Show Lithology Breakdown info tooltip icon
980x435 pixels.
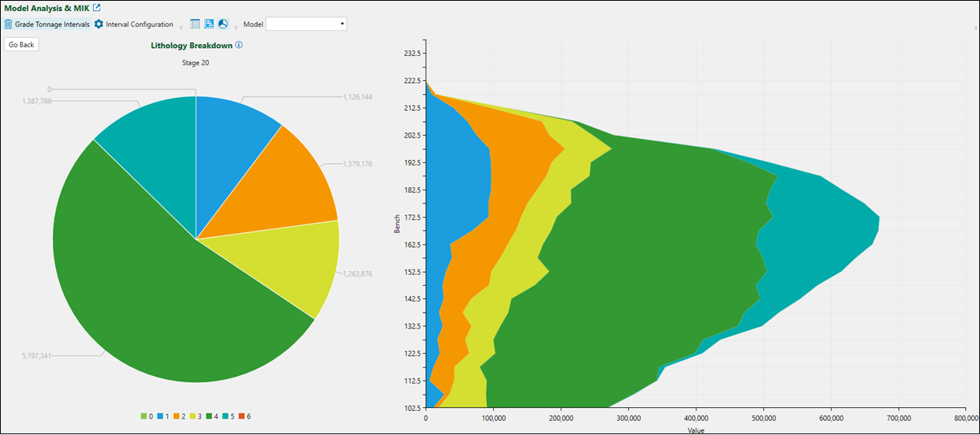pyautogui.click(x=239, y=45)
